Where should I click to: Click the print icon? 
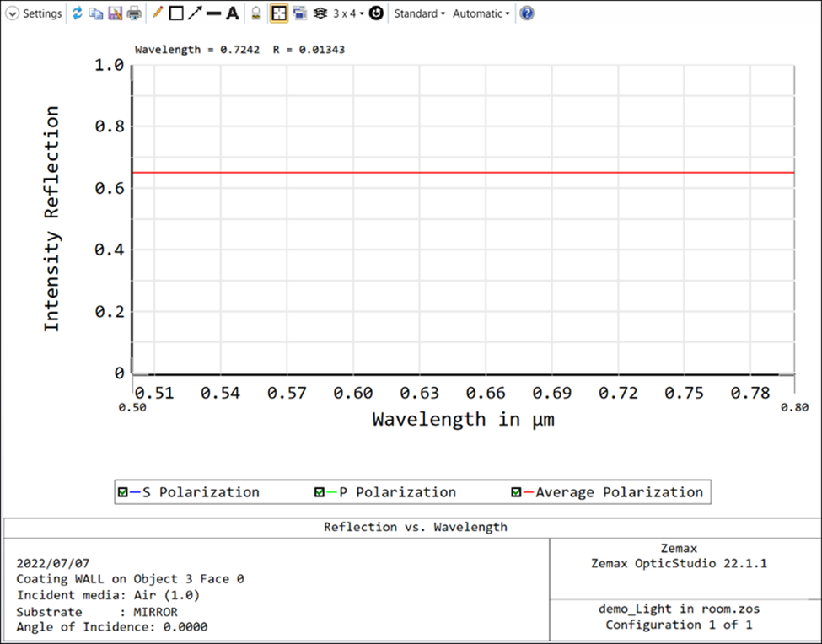[x=134, y=13]
